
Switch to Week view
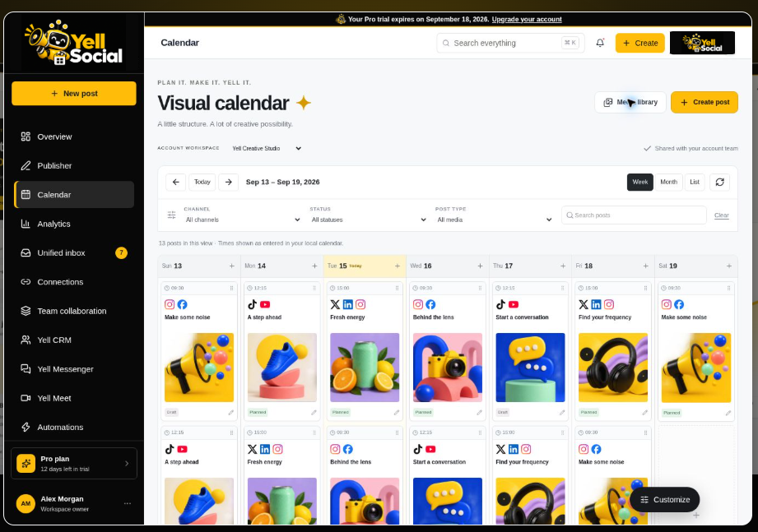pyautogui.click(x=640, y=182)
